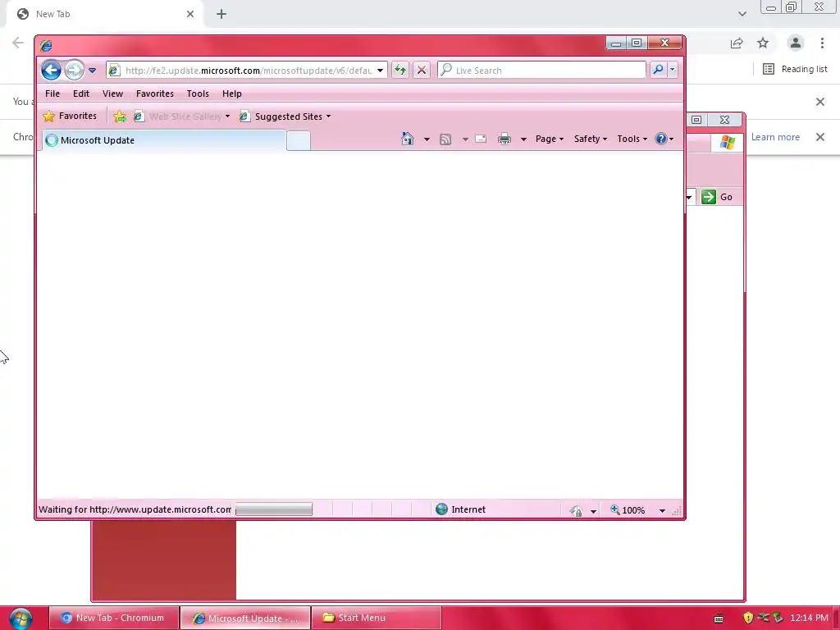Click the Windows flag logo in background window

pos(728,143)
